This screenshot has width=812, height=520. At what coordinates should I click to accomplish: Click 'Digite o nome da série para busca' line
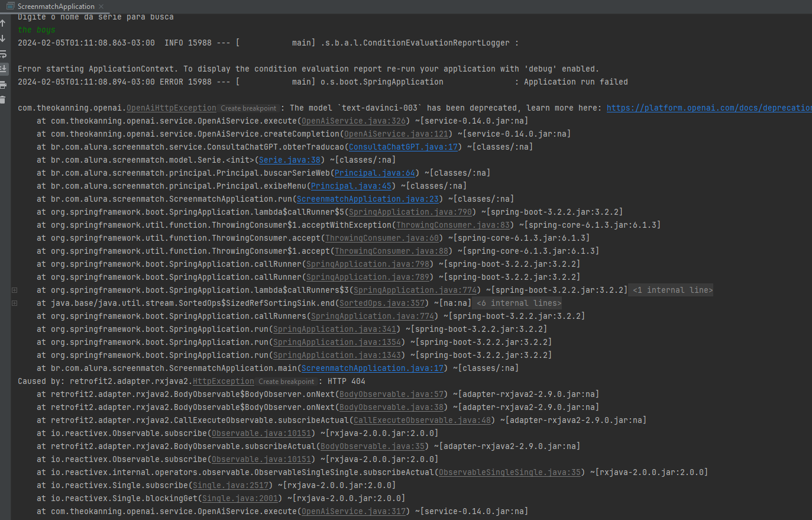click(x=96, y=17)
